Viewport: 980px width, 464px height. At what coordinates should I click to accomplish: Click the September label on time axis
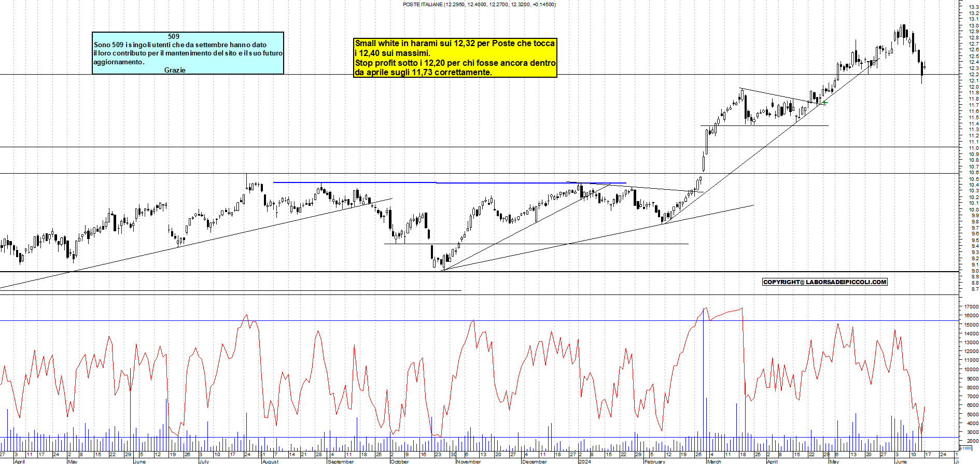pos(341,461)
